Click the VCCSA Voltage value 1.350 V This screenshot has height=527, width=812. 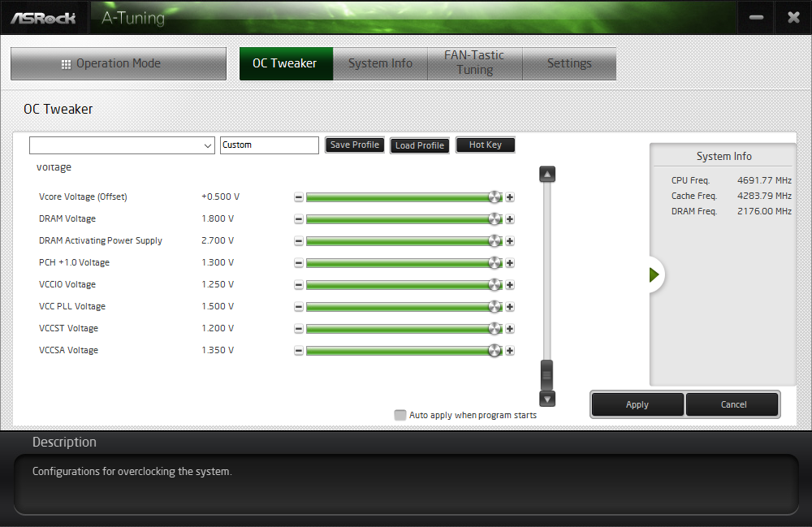[x=218, y=350]
